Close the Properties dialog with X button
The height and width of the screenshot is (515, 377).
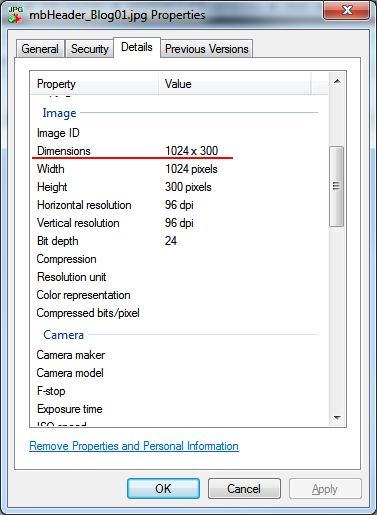pyautogui.click(x=347, y=10)
